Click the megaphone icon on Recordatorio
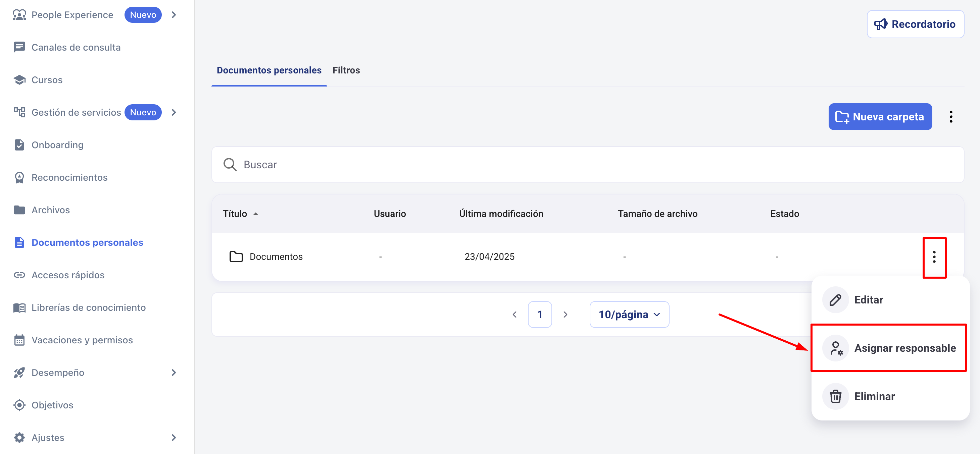The image size is (980, 454). [x=881, y=24]
